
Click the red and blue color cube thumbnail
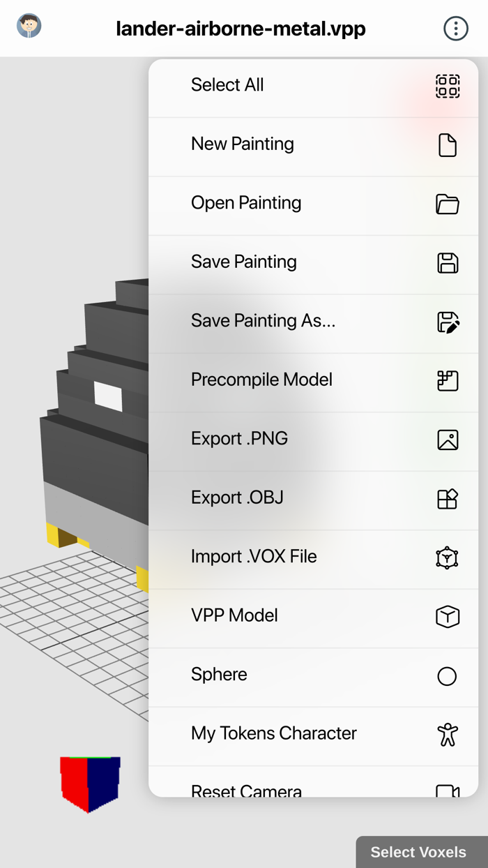pyautogui.click(x=91, y=783)
